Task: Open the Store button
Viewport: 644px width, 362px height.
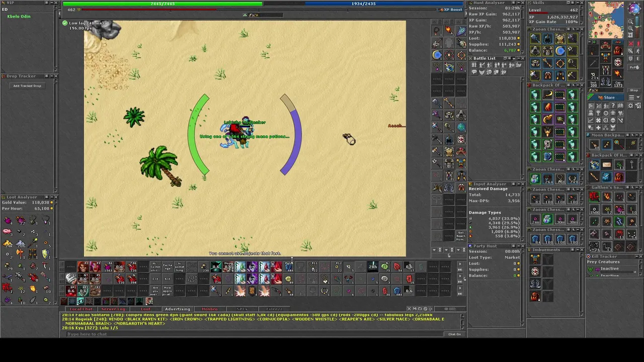Action: 606,98
